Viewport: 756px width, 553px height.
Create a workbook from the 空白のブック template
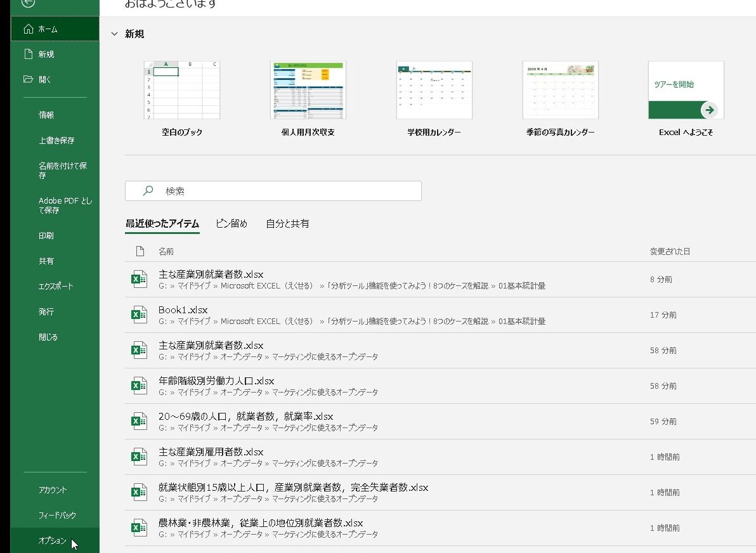pos(182,89)
